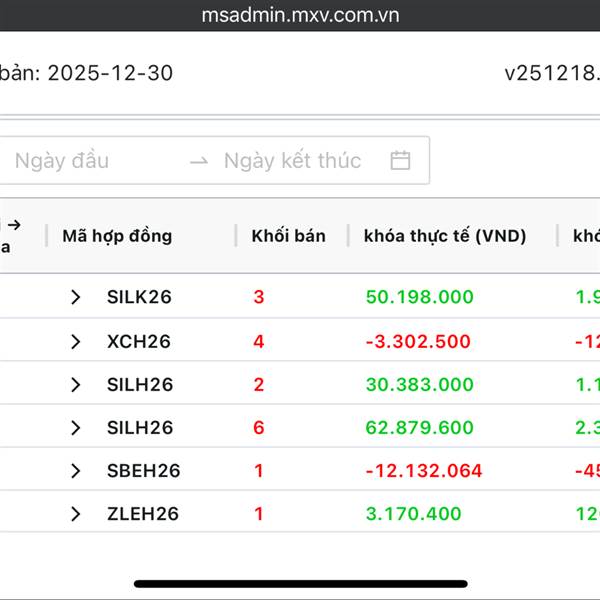Sort by the Khối bán column header
The height and width of the screenshot is (600, 600).
(x=288, y=236)
